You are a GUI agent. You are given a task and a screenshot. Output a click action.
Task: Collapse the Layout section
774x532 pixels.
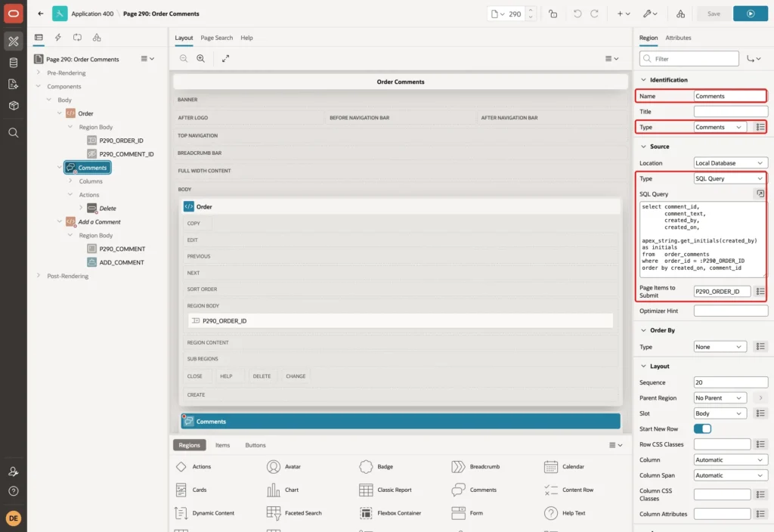tap(643, 367)
